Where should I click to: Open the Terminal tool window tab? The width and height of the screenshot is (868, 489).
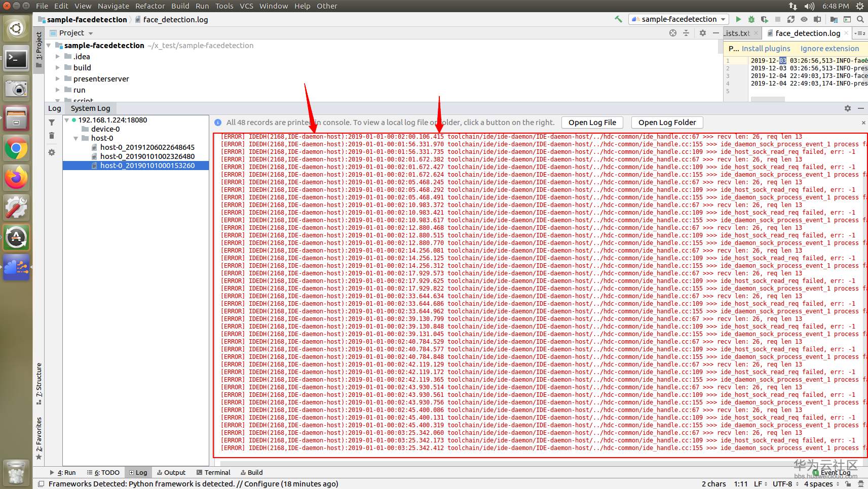click(x=213, y=472)
